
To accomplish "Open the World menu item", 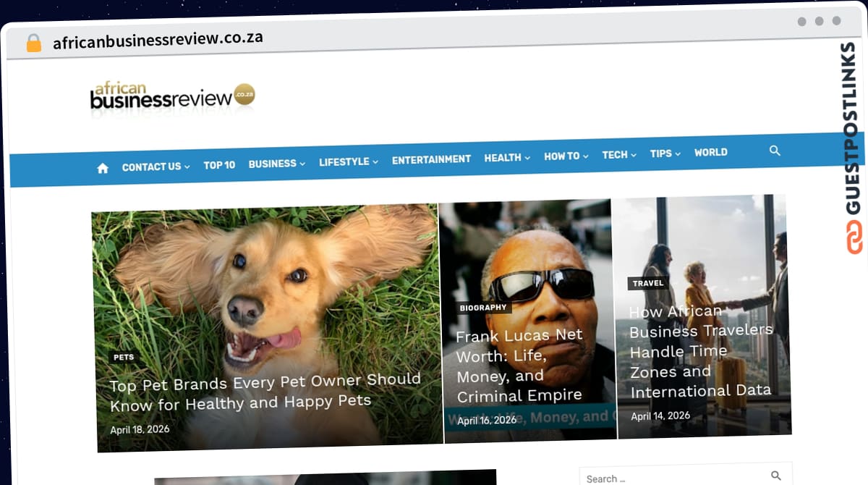I will pyautogui.click(x=711, y=152).
